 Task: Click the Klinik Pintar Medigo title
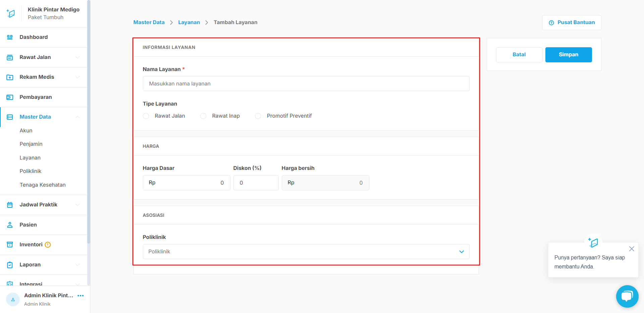tap(54, 10)
